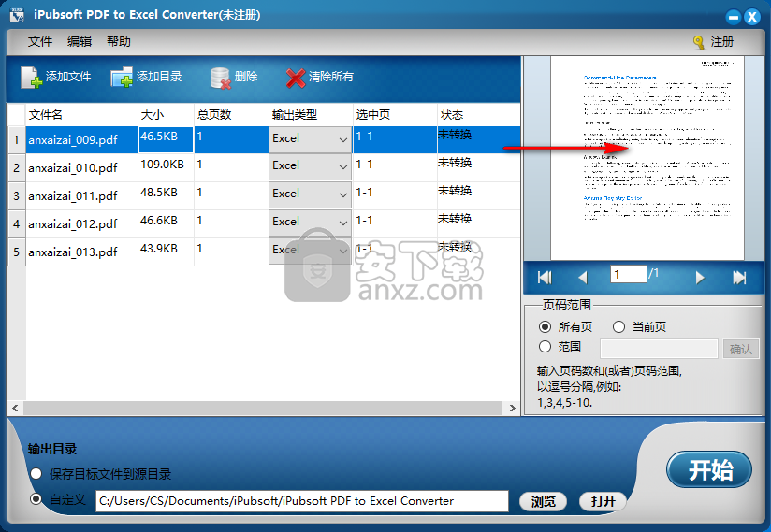Go to next preview page
The image size is (771, 532).
(x=700, y=278)
